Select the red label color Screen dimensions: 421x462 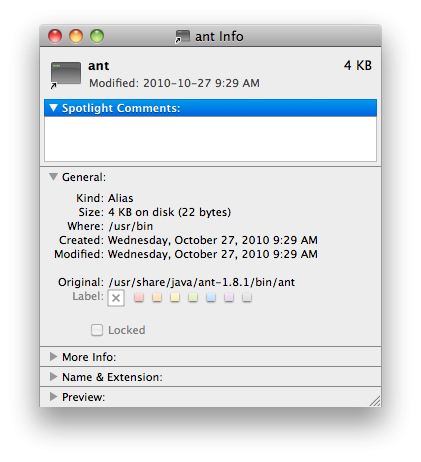coord(139,297)
